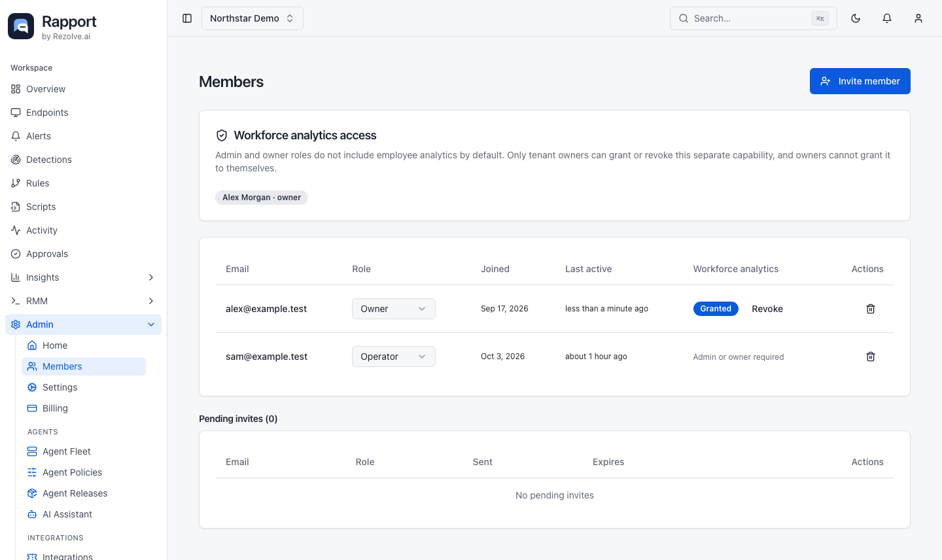Go to Endpoints page

coord(83,113)
